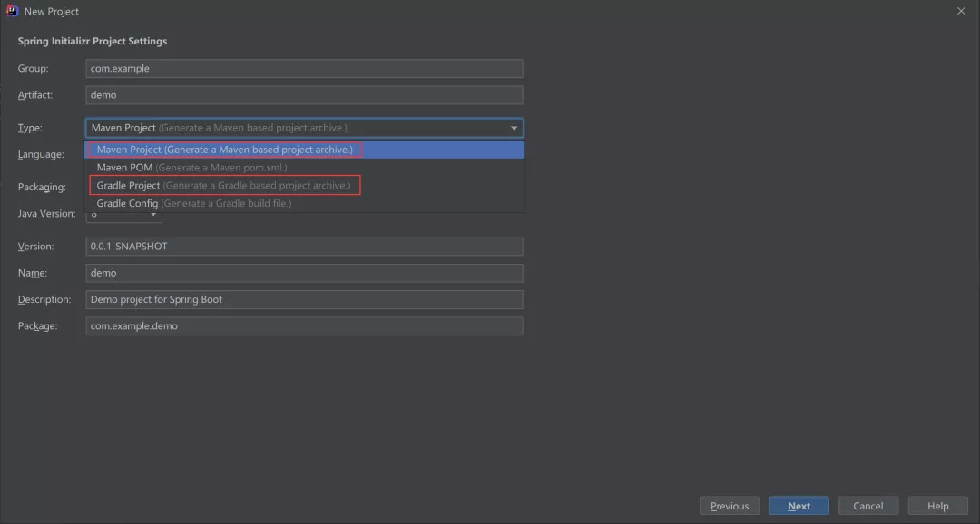Screen dimensions: 980x524
Task: Click the Group input field
Action: tap(304, 68)
